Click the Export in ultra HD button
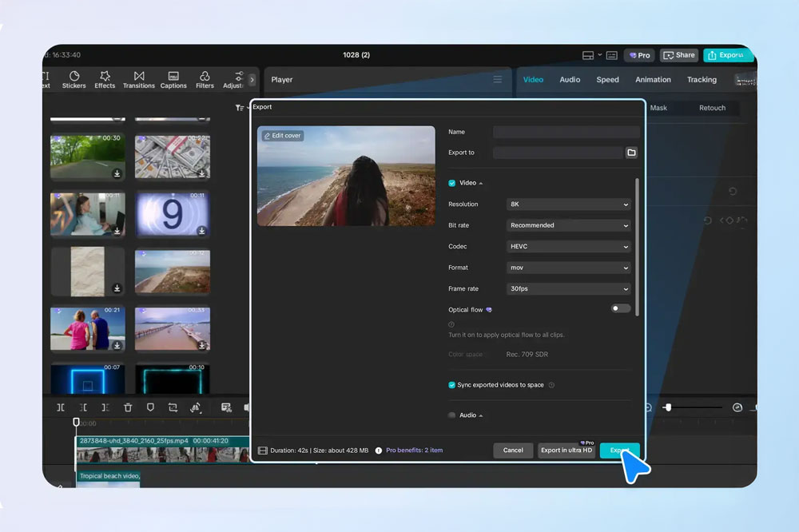The height and width of the screenshot is (532, 799). (x=566, y=451)
